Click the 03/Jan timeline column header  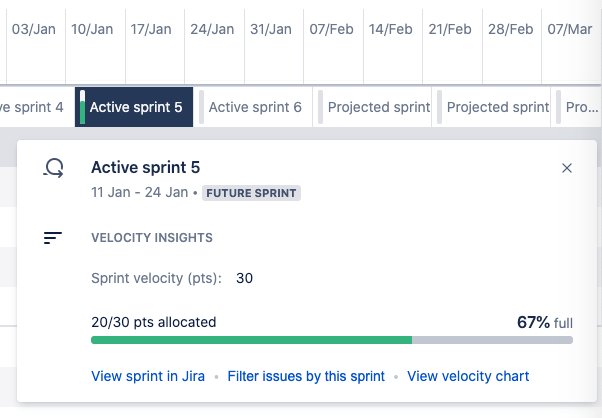tap(34, 29)
